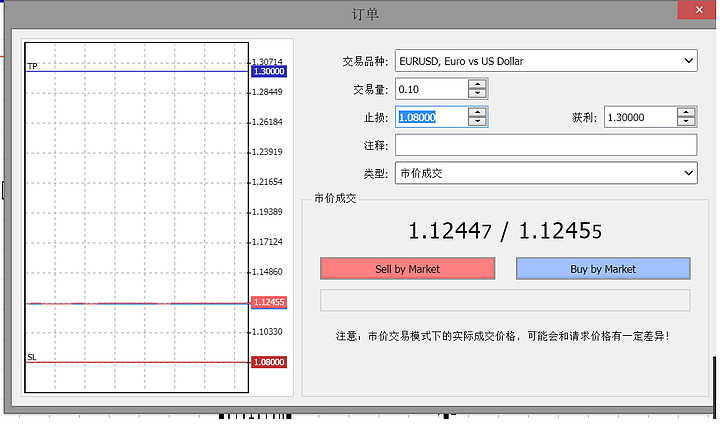720x427 pixels.
Task: Decrease 获利 take profit with down arrow
Action: tap(685, 122)
